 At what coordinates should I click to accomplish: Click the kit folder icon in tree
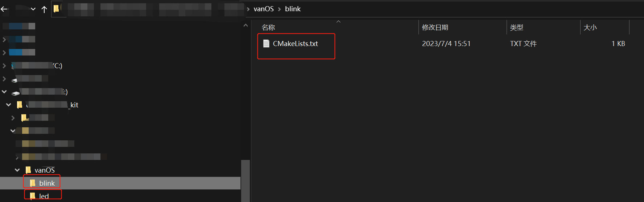(20, 105)
